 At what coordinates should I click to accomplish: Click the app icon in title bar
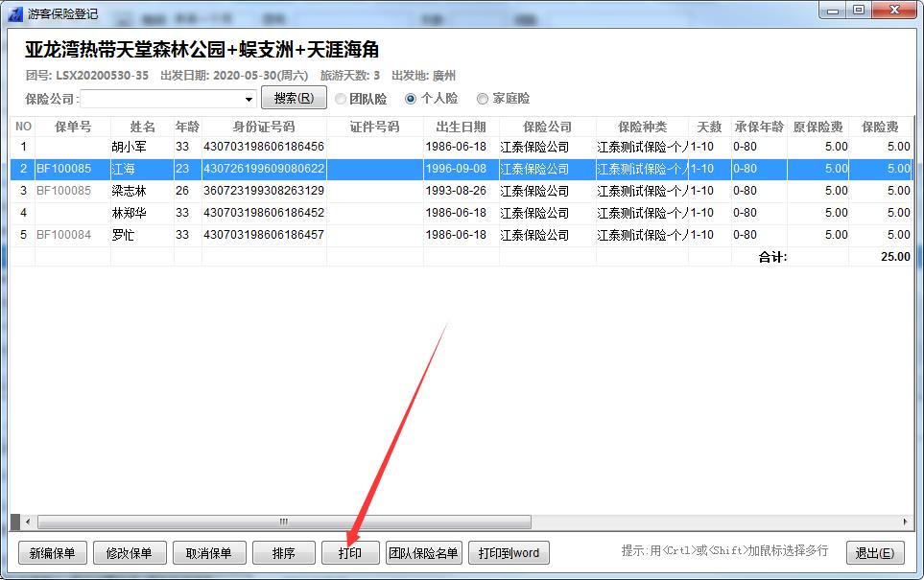[x=15, y=13]
